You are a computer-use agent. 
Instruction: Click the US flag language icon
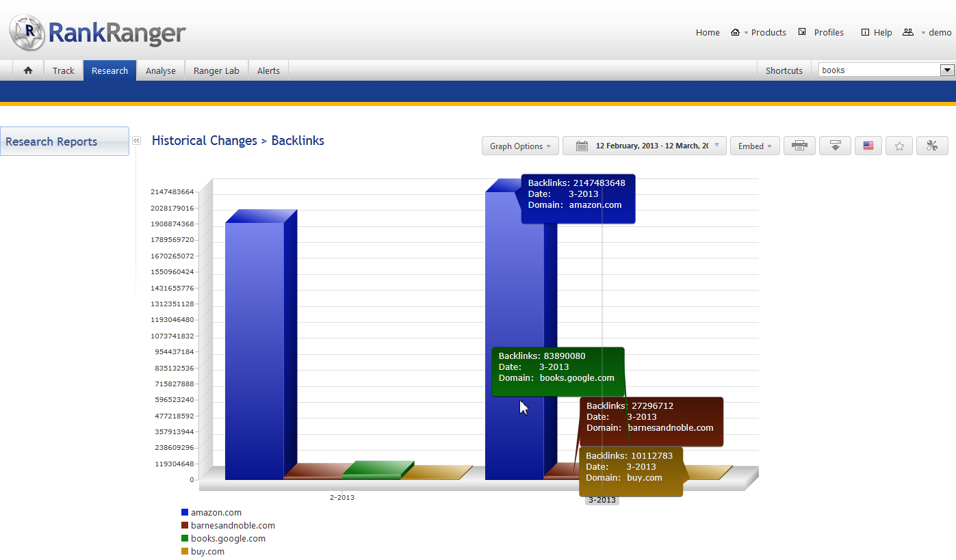click(x=868, y=146)
